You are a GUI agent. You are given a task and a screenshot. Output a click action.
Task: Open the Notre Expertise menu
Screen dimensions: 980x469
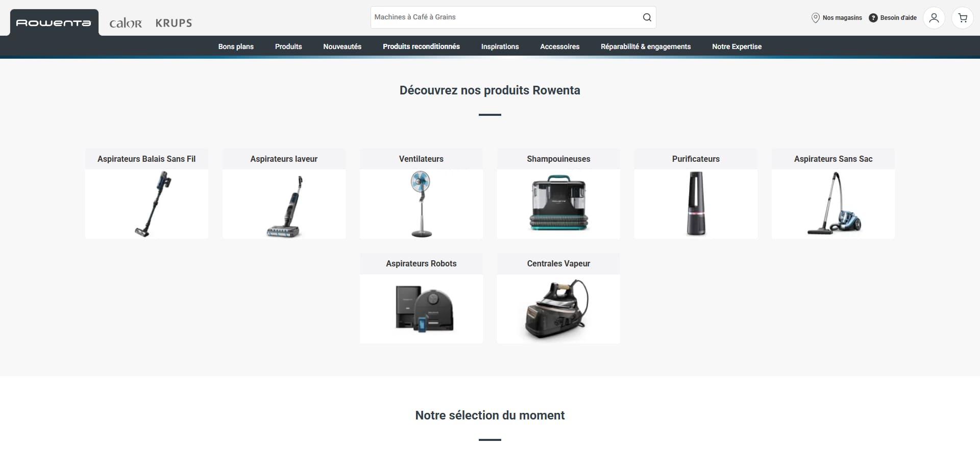pyautogui.click(x=737, y=46)
